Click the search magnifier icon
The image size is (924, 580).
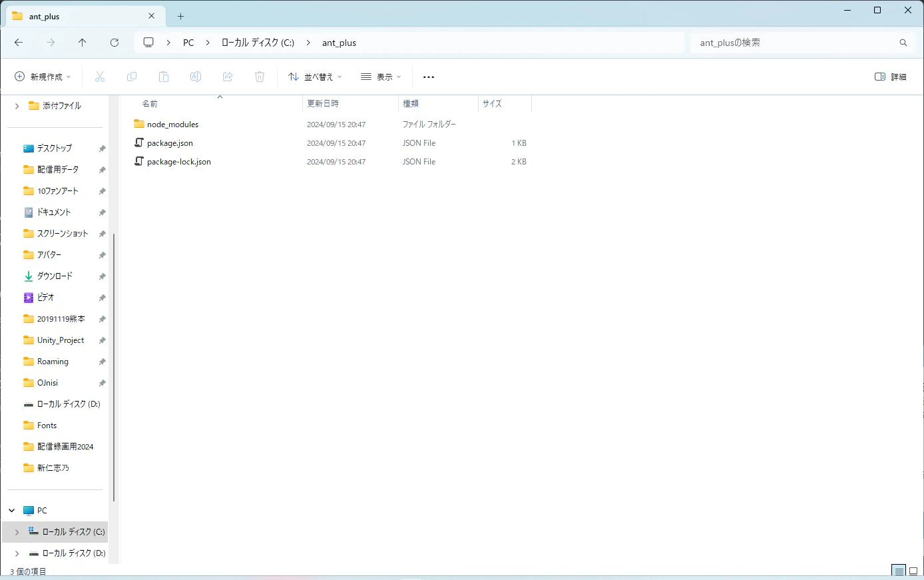(903, 43)
